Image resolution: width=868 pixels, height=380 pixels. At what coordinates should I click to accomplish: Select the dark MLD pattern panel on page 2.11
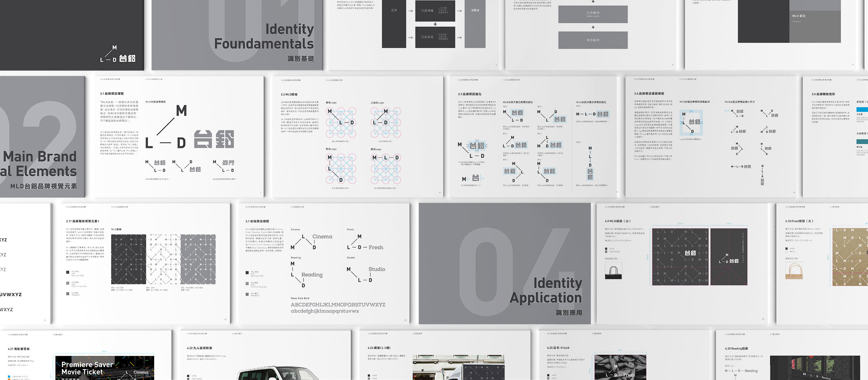click(x=128, y=259)
